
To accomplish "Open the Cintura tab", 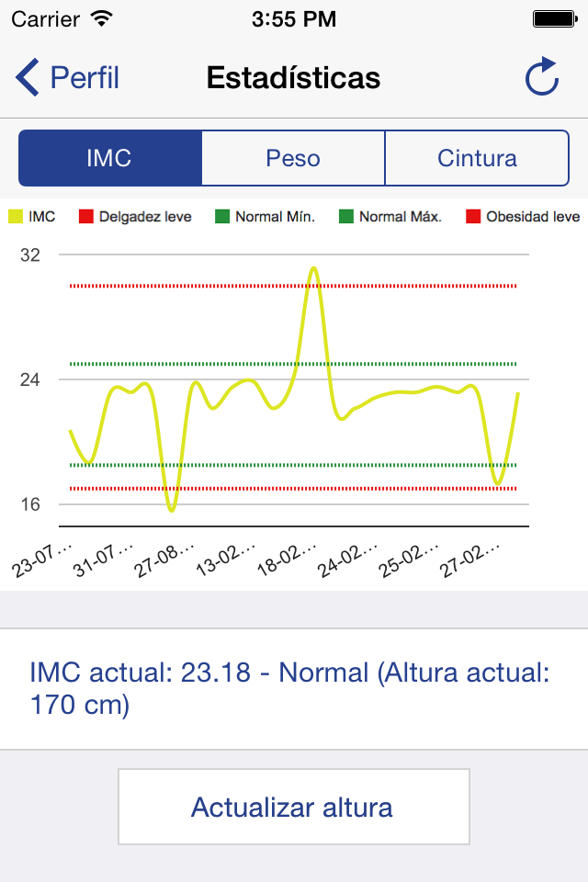I will [477, 158].
